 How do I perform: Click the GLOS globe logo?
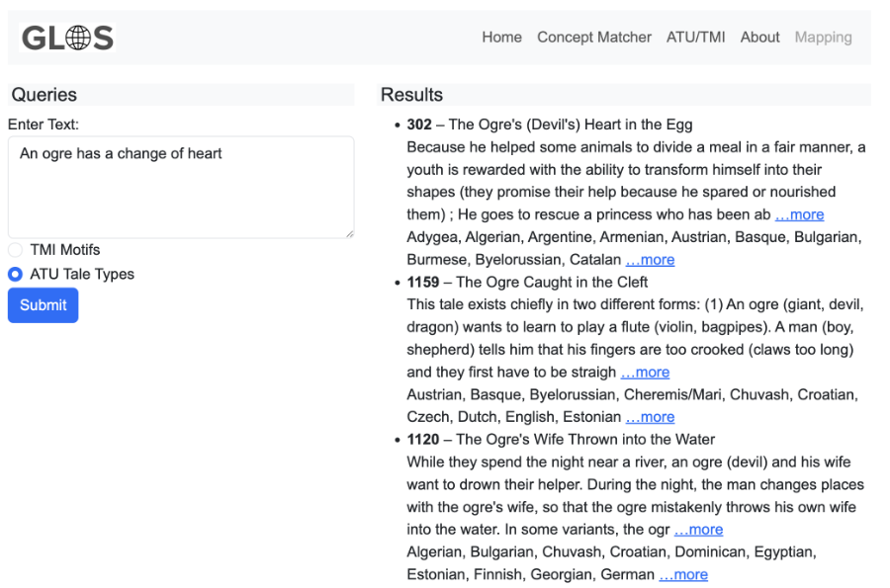(x=67, y=38)
